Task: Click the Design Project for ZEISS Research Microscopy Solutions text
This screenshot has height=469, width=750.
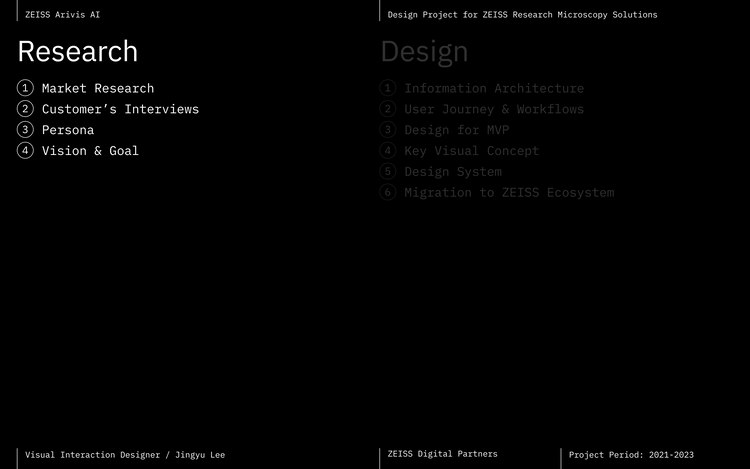Action: 522,15
